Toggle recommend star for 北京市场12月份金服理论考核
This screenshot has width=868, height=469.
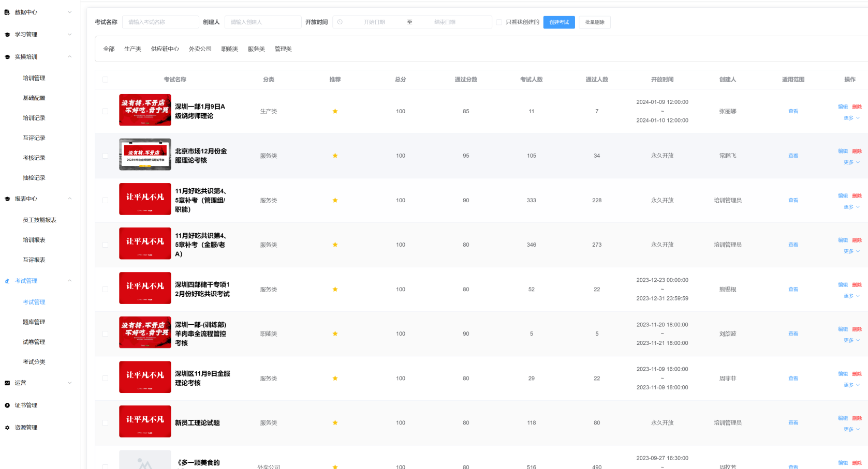point(335,156)
